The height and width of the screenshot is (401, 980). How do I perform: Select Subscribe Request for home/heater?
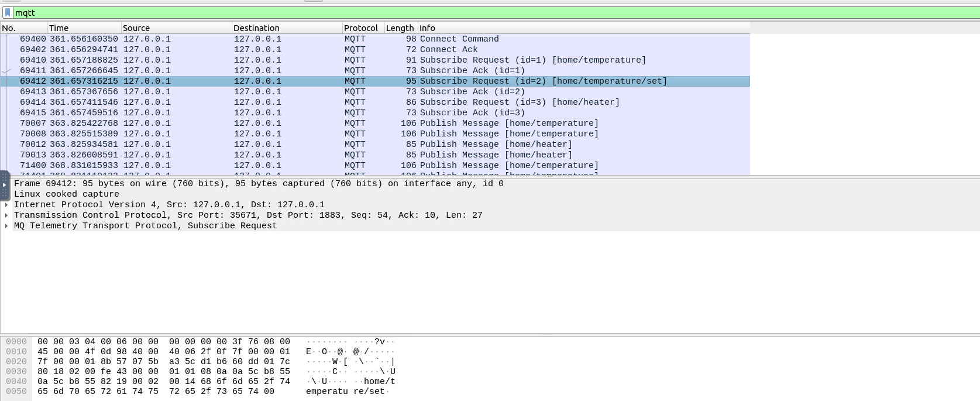374,102
